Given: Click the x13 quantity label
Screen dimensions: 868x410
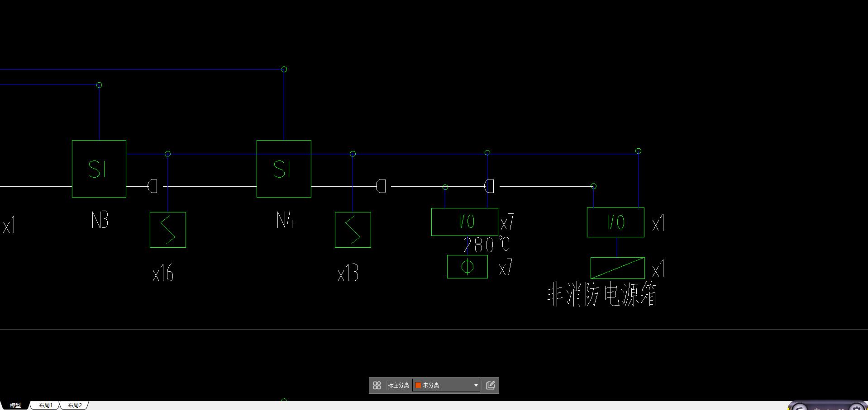Looking at the screenshot, I should coord(348,273).
